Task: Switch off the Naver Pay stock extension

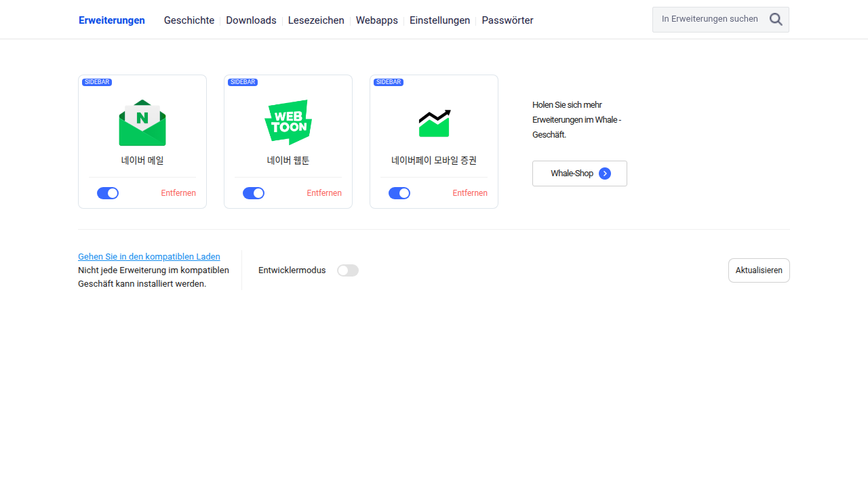Action: click(399, 193)
